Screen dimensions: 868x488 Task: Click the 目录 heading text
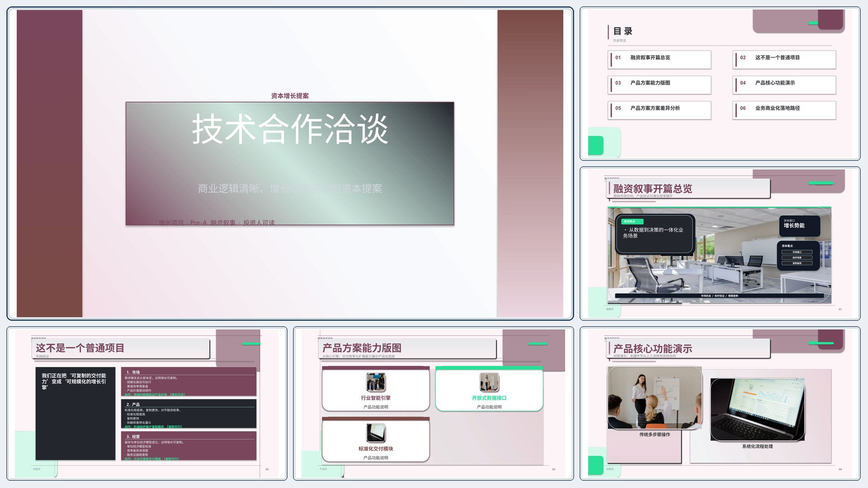[623, 31]
